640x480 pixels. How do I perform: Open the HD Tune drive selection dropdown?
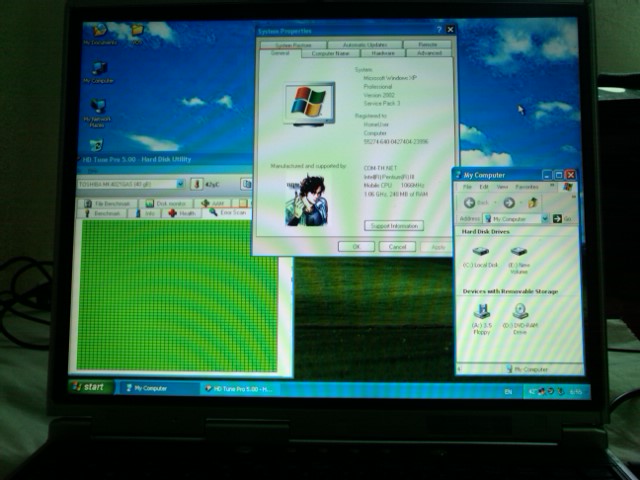click(180, 184)
